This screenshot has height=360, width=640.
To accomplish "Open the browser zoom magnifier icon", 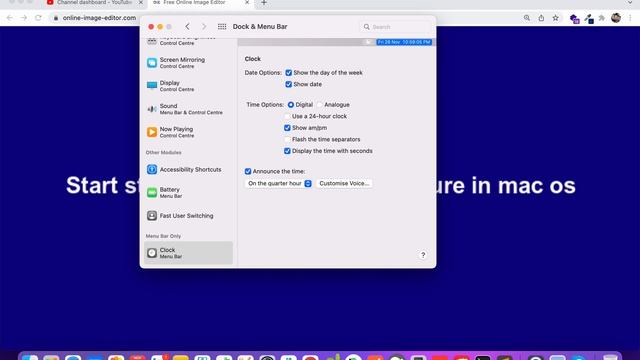I will (527, 18).
